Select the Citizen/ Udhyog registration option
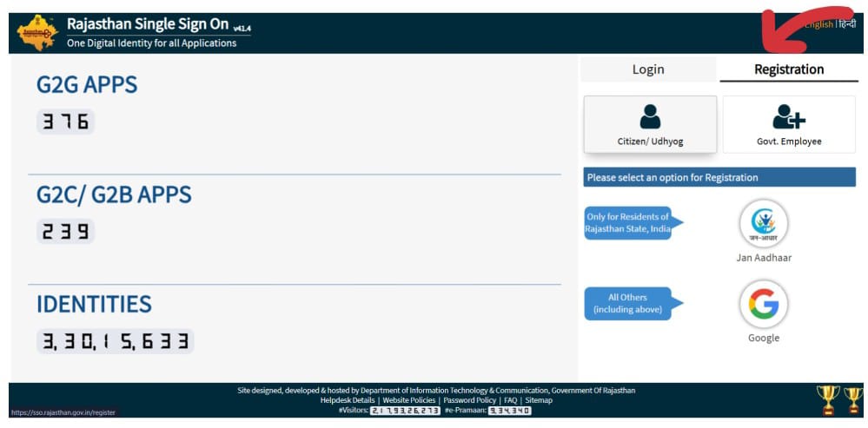The image size is (868, 428). coord(650,124)
